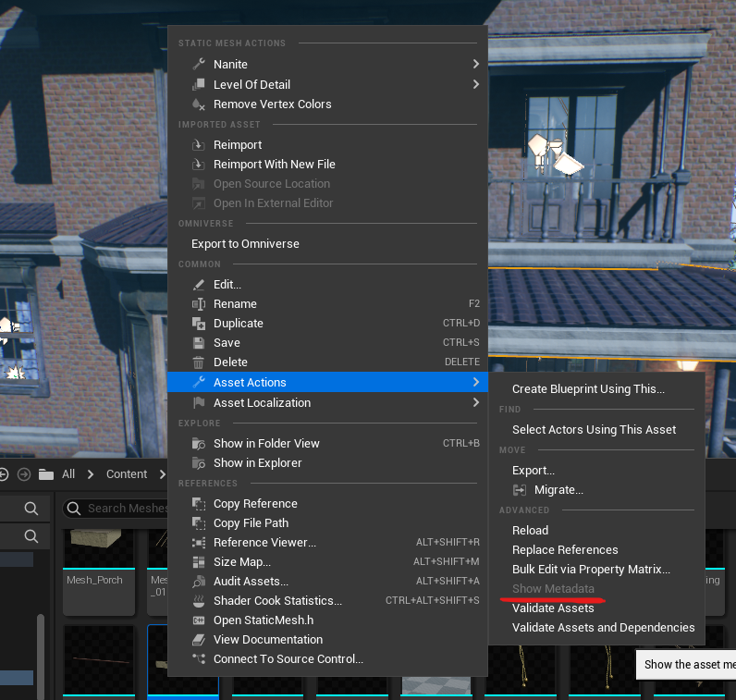Click the Open StaticMesh.h icon
736x700 pixels.
click(x=199, y=620)
